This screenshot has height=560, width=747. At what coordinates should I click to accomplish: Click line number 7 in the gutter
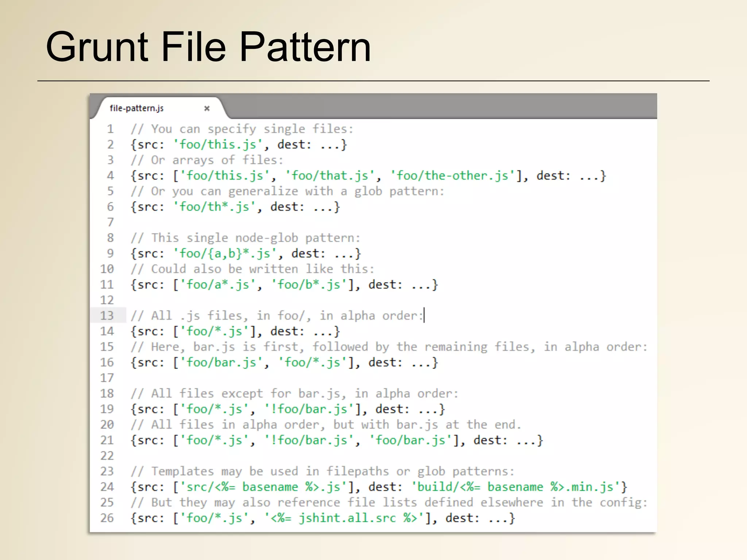[110, 222]
